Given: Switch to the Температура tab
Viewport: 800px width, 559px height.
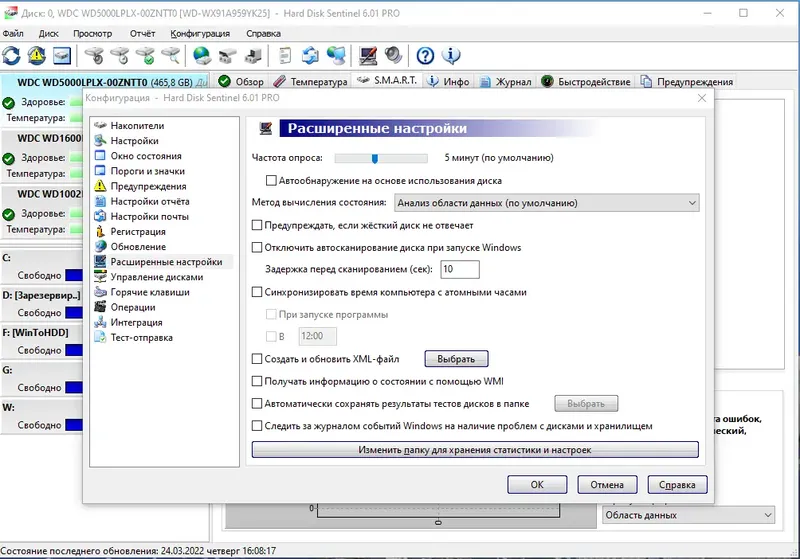Looking at the screenshot, I should 311,82.
